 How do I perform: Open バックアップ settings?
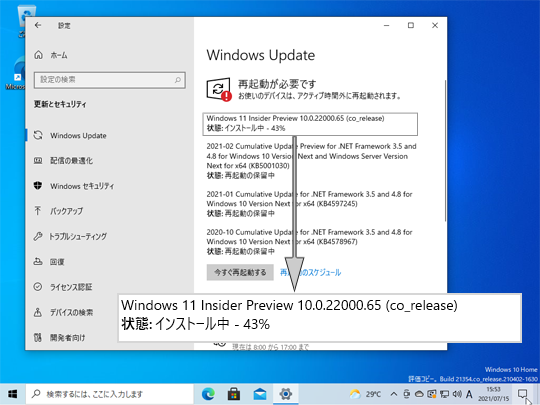point(58,211)
